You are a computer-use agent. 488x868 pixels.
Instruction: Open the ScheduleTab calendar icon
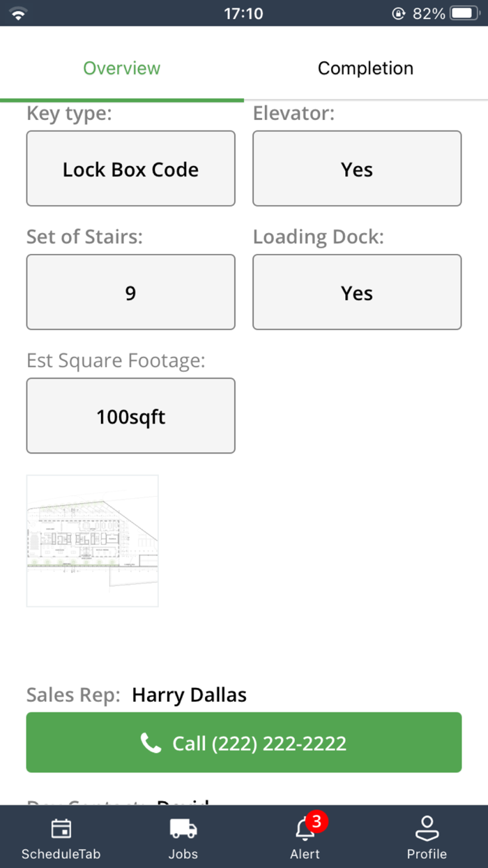click(x=61, y=830)
